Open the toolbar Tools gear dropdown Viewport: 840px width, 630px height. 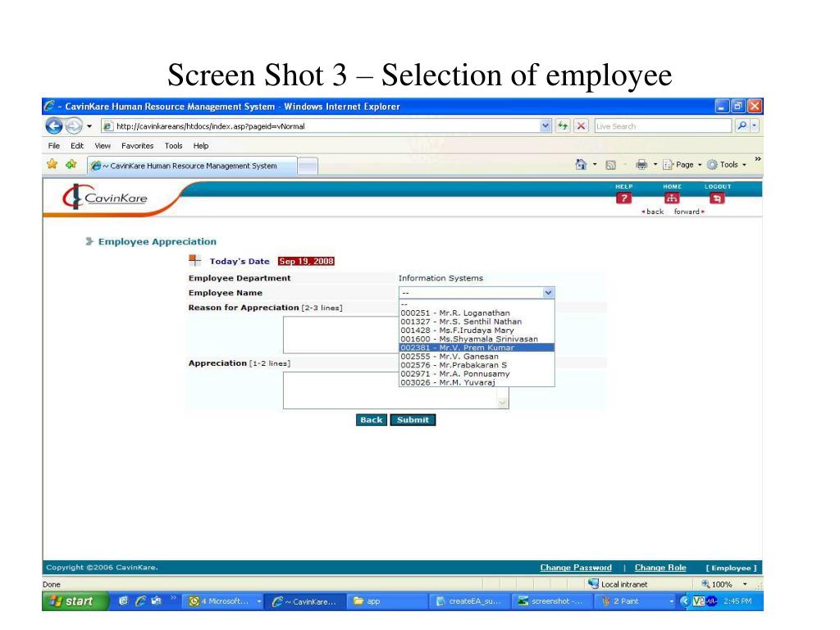[x=727, y=165]
